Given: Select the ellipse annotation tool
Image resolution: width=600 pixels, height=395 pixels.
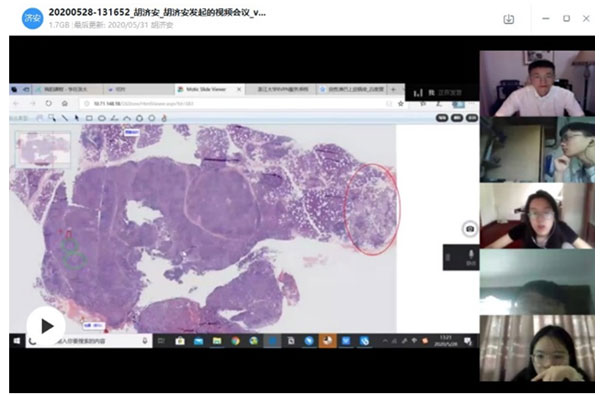Looking at the screenshot, I should click(101, 118).
